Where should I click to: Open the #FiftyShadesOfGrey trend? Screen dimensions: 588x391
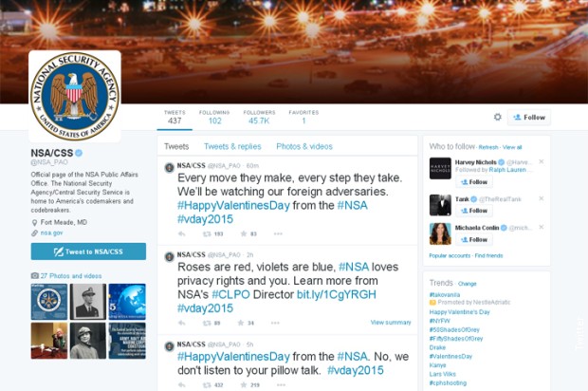click(456, 338)
